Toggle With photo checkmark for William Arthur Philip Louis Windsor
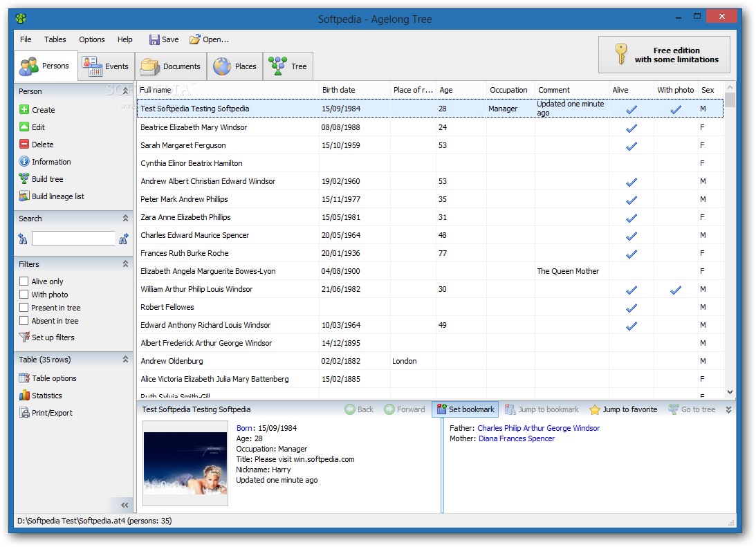 [676, 290]
